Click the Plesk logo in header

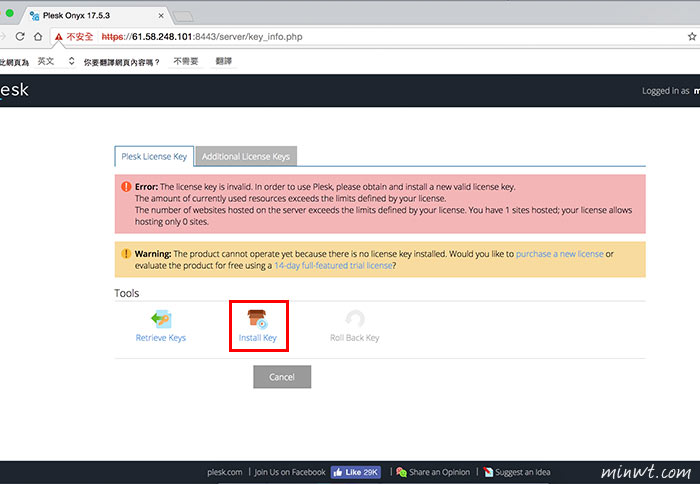[x=14, y=90]
